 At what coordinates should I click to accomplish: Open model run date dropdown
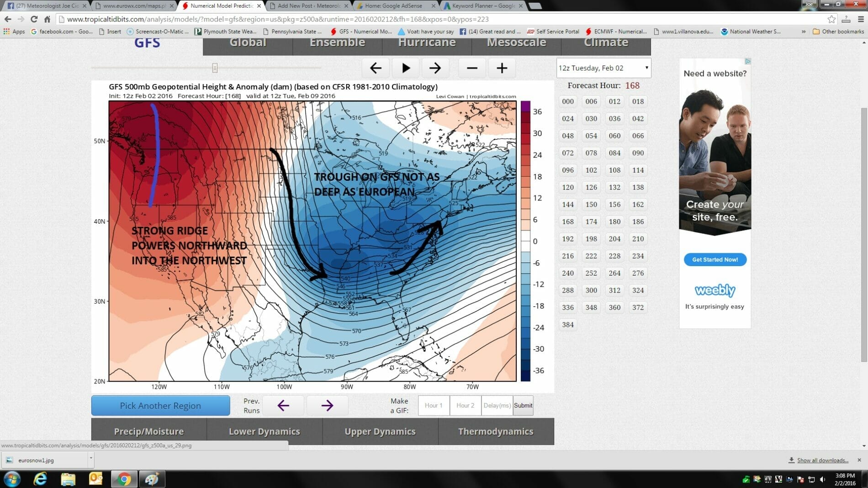tap(603, 68)
